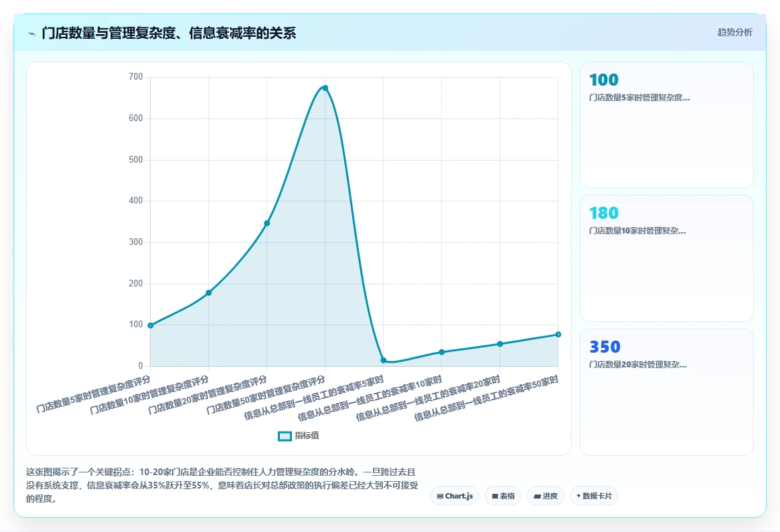The width and height of the screenshot is (780, 532).
Task: Click the first data point at value 100
Action: (x=150, y=326)
